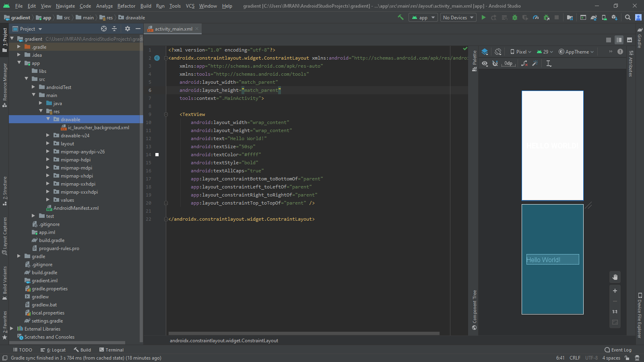Open the Terminal tool window
The width and height of the screenshot is (644, 362).
(111, 350)
